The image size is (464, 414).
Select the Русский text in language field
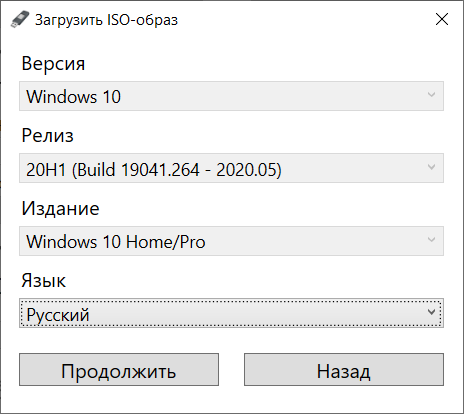(58, 315)
